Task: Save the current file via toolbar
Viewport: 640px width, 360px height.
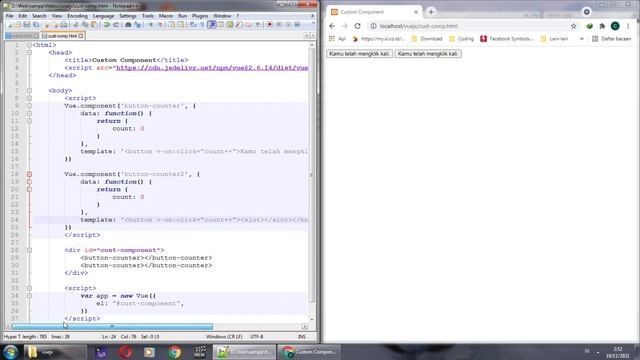Action: click(27, 25)
